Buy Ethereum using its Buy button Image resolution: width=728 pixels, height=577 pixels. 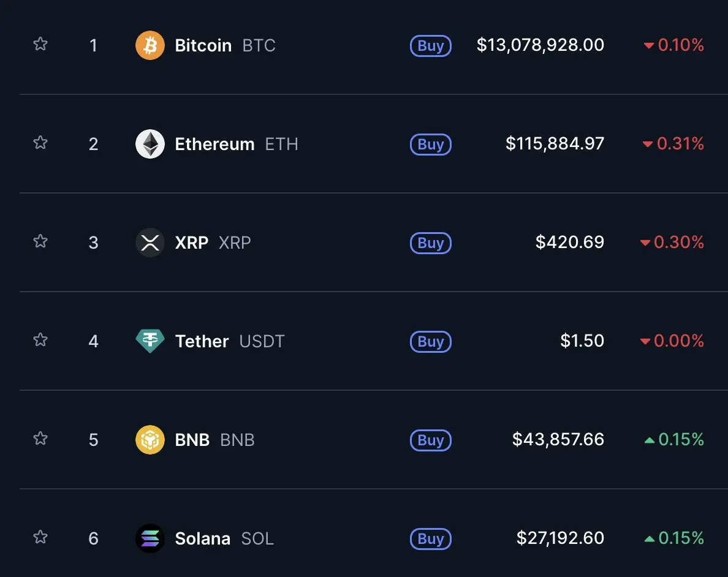coord(431,145)
